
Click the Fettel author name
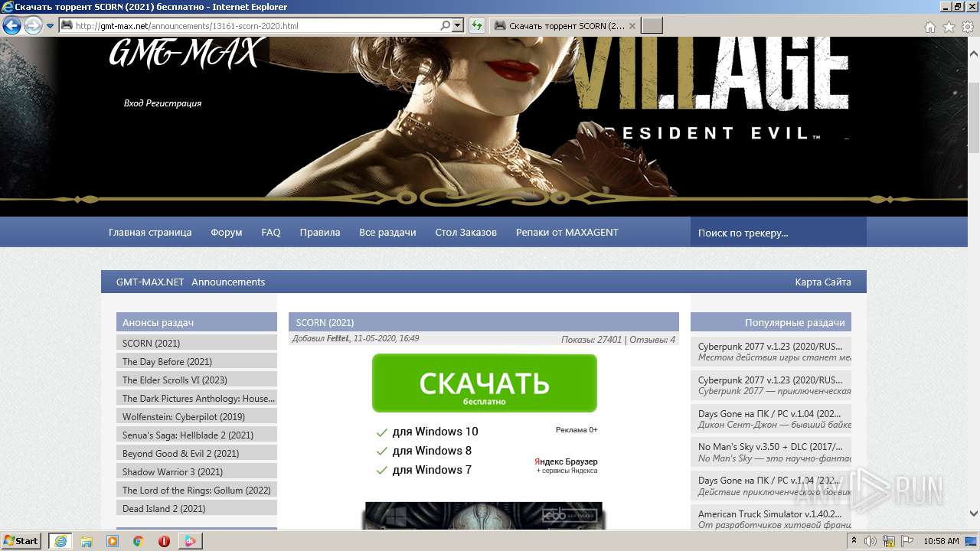click(x=338, y=338)
